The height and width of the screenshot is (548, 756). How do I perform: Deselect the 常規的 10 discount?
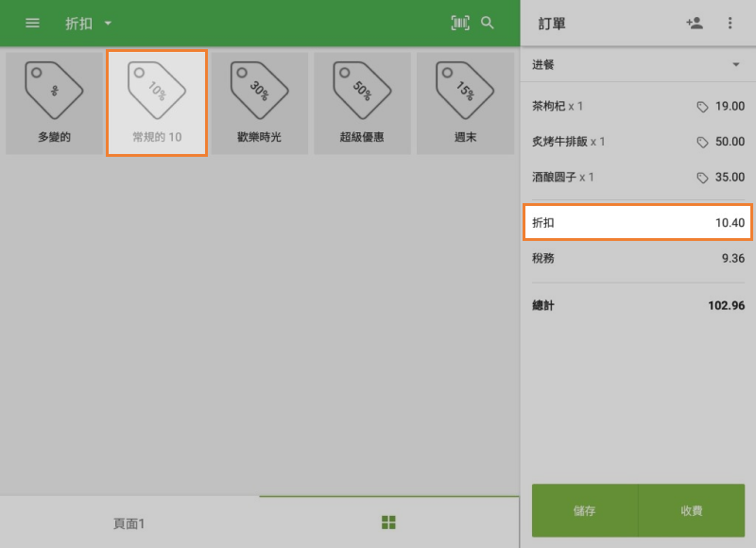click(156, 103)
